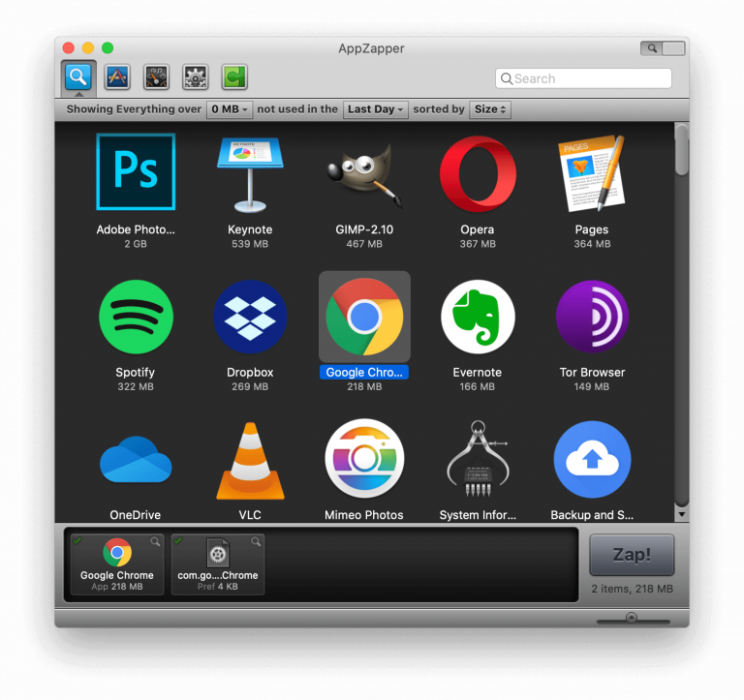Open the preference panes gear tab
The height and width of the screenshot is (700, 744).
click(x=196, y=76)
